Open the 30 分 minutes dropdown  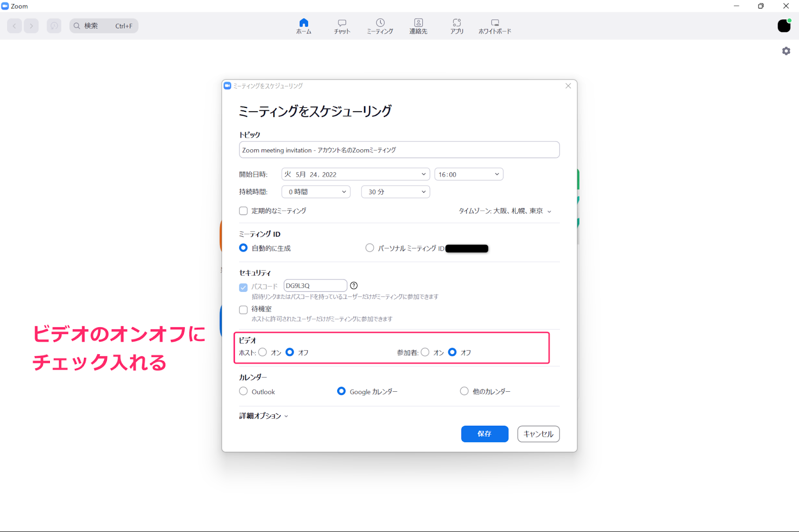(396, 192)
